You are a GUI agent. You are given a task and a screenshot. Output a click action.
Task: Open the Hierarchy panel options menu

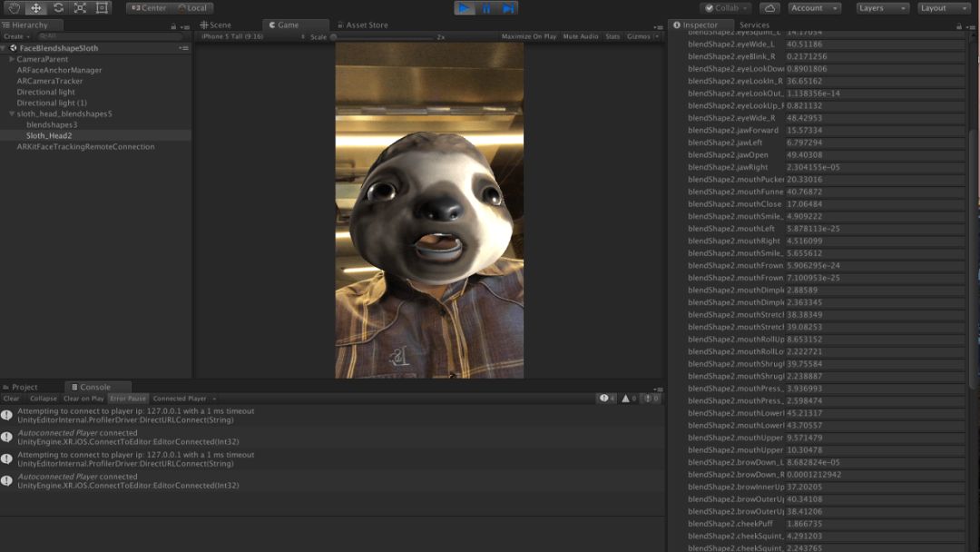click(185, 27)
